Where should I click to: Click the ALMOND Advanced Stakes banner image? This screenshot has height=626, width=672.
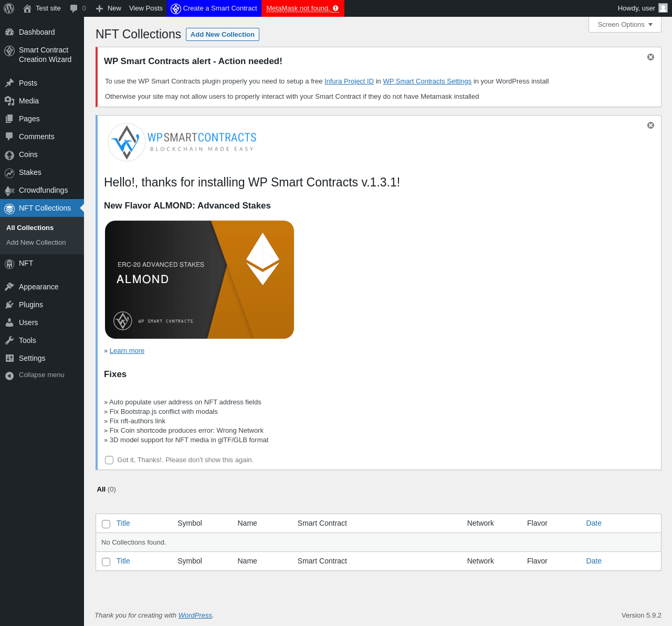199,280
